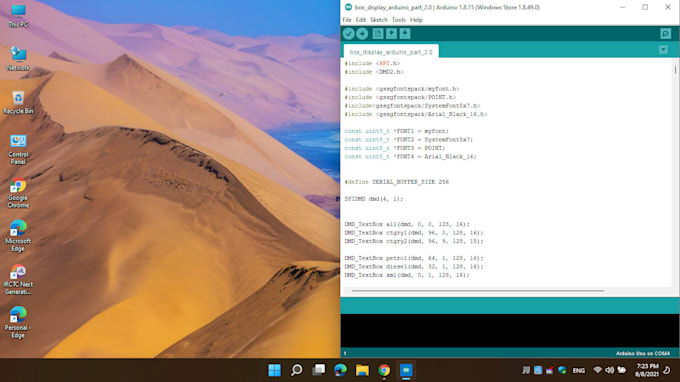
Task: Upload sketch using the arrow button
Action: pyautogui.click(x=362, y=34)
